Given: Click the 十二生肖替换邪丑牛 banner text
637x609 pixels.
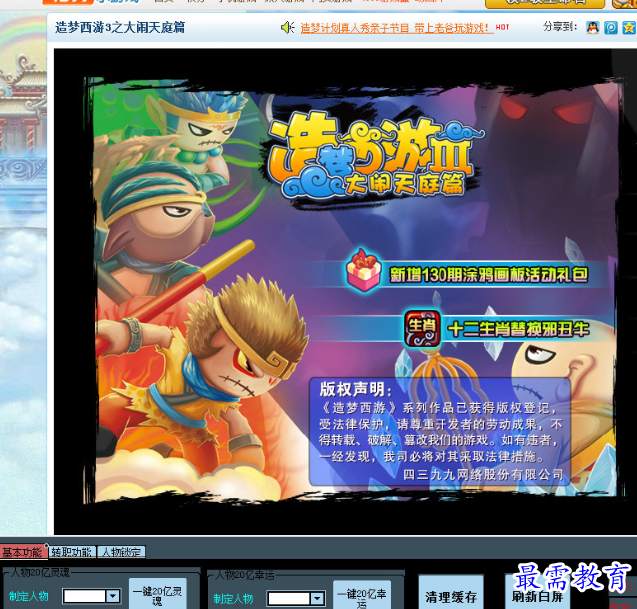Looking at the screenshot, I should click(x=518, y=329).
